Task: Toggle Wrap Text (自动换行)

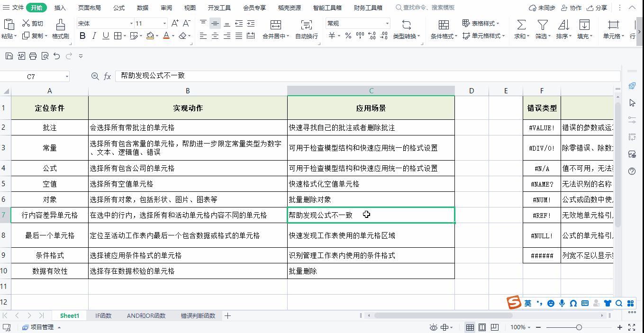Action: [307, 29]
